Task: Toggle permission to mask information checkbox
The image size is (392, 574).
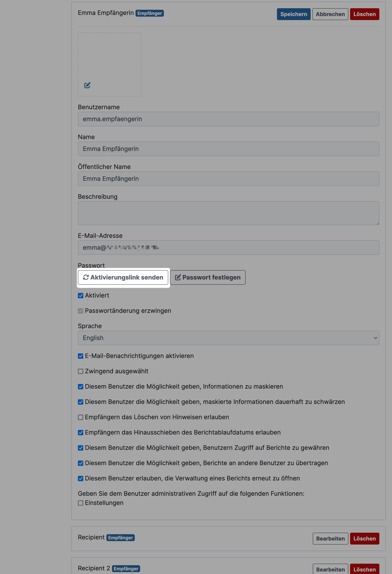Action: click(x=81, y=387)
